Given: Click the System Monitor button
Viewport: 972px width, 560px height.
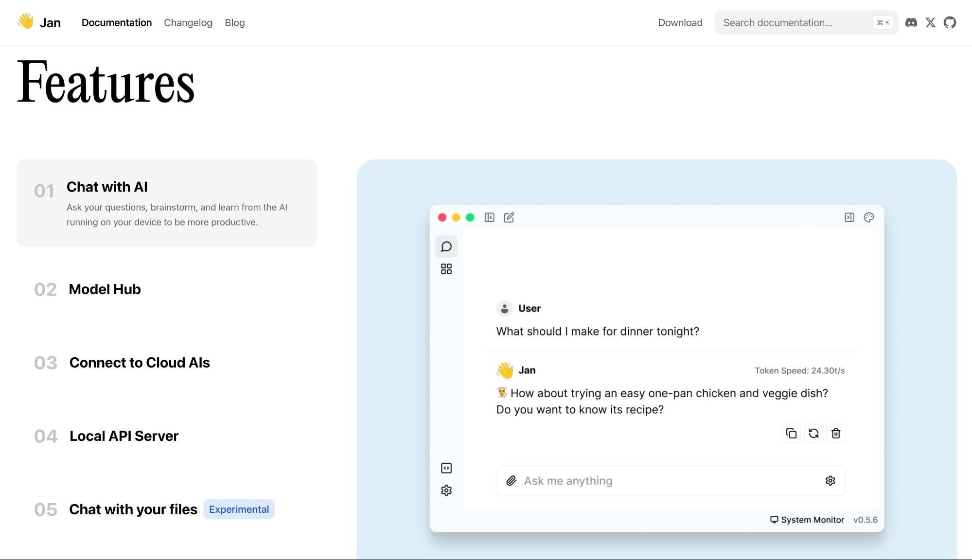Looking at the screenshot, I should point(807,520).
